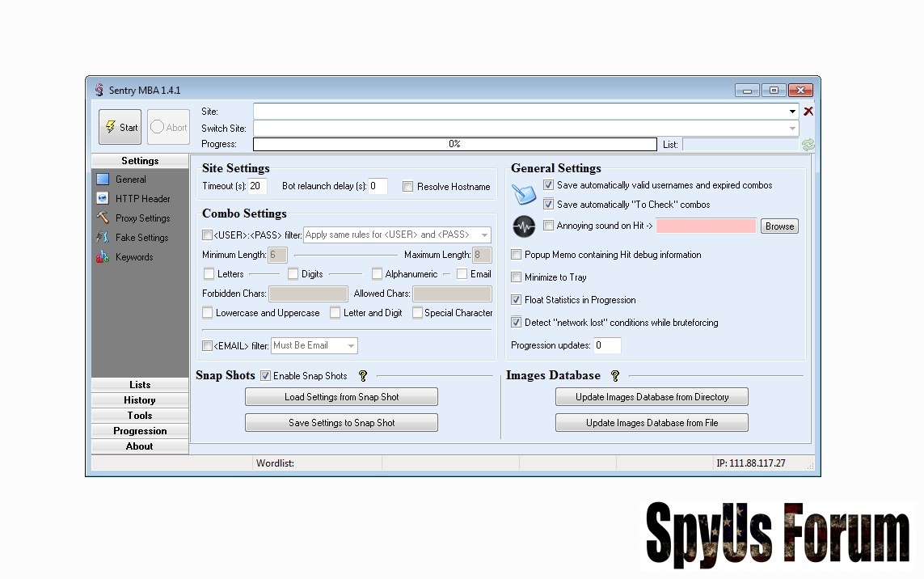Screen dimensions: 924x579
Task: Expand the Site dropdown list
Action: pos(792,112)
